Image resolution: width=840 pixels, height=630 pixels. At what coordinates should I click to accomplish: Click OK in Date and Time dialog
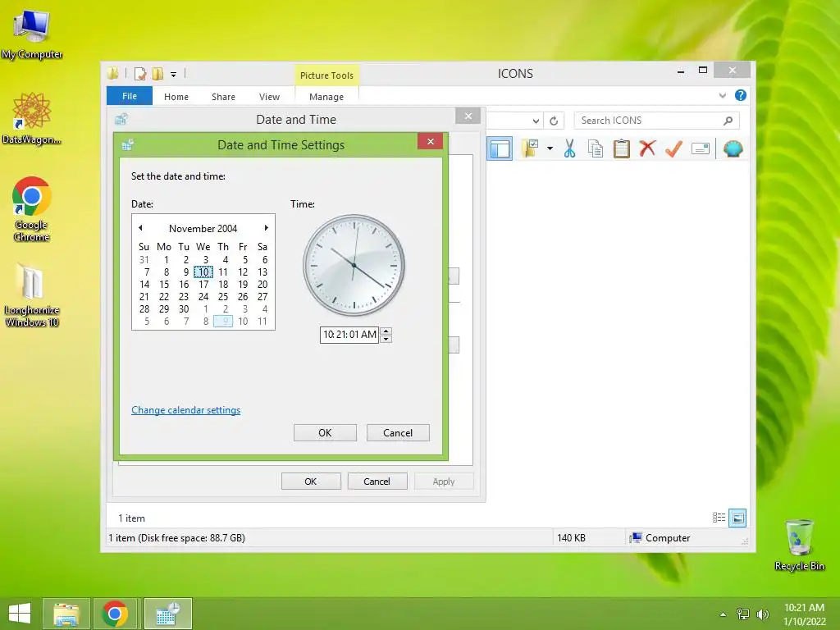point(311,481)
